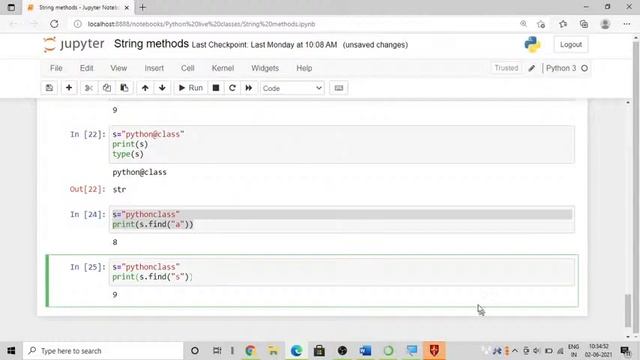Click the Jupyter logo
Viewport: 640px width, 360px height.
[74, 44]
